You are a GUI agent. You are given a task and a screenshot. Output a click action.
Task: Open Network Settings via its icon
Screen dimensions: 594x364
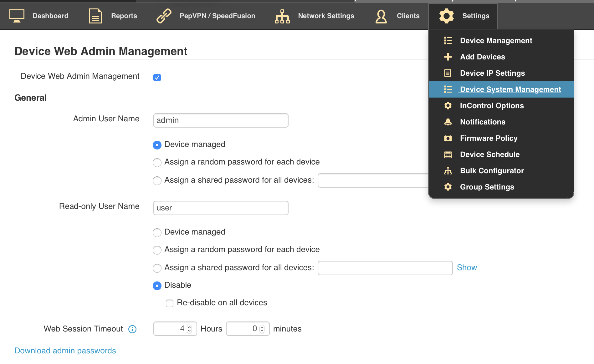tap(282, 16)
